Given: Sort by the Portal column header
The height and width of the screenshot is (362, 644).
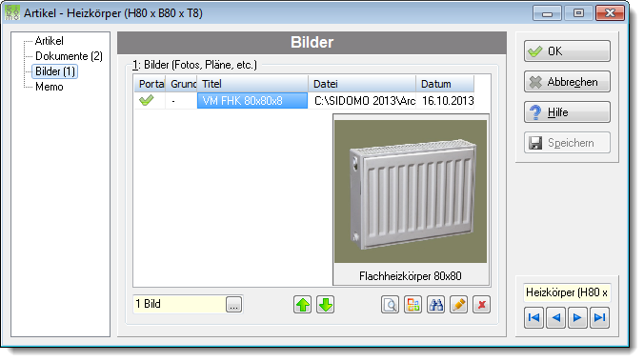Looking at the screenshot, I should click(x=150, y=84).
